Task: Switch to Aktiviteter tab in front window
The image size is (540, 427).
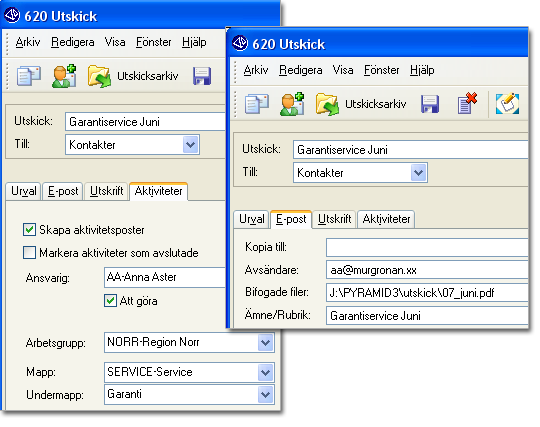Action: tap(386, 219)
